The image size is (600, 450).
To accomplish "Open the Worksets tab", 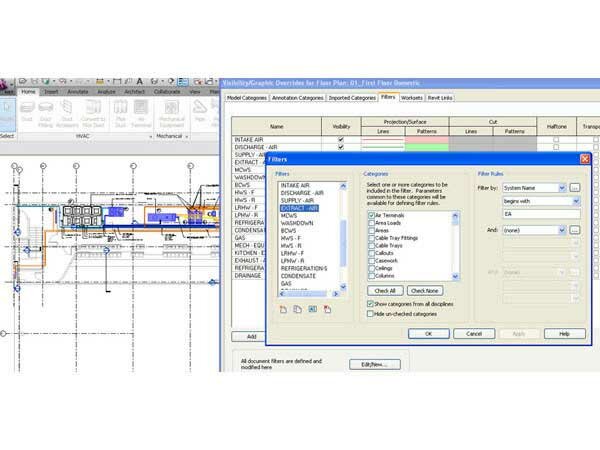I will tap(412, 98).
